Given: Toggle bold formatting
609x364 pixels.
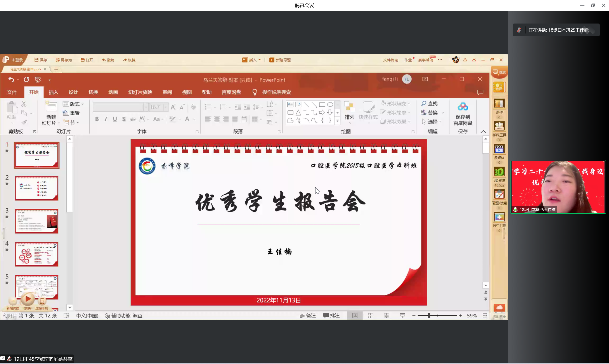Looking at the screenshot, I should tap(97, 119).
